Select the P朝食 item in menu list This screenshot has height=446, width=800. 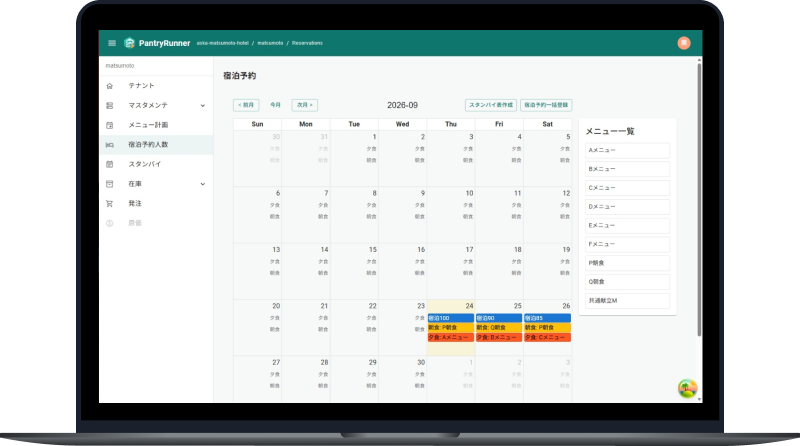pos(627,263)
